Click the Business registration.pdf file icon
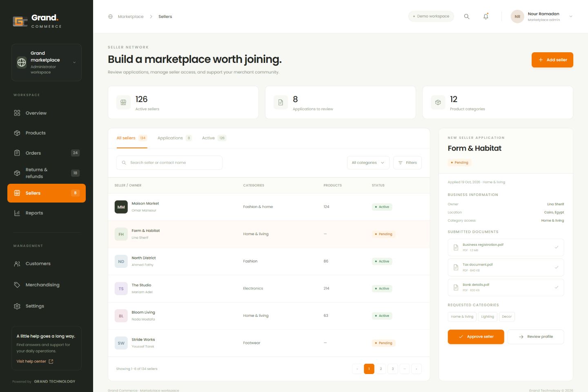The image size is (588, 392). [x=456, y=247]
